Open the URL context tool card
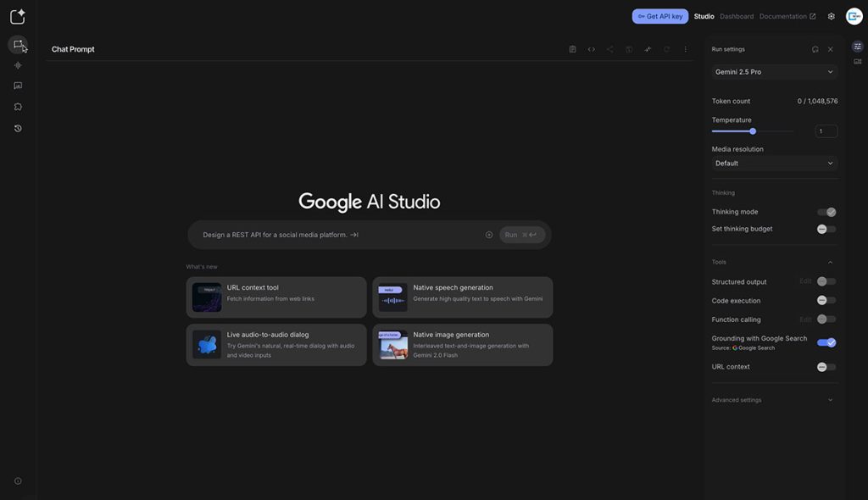 point(276,297)
